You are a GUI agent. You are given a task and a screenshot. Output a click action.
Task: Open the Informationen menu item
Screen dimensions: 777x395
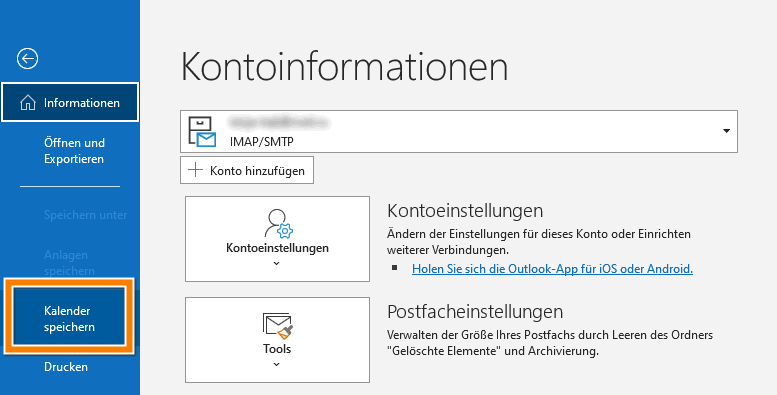pyautogui.click(x=70, y=103)
